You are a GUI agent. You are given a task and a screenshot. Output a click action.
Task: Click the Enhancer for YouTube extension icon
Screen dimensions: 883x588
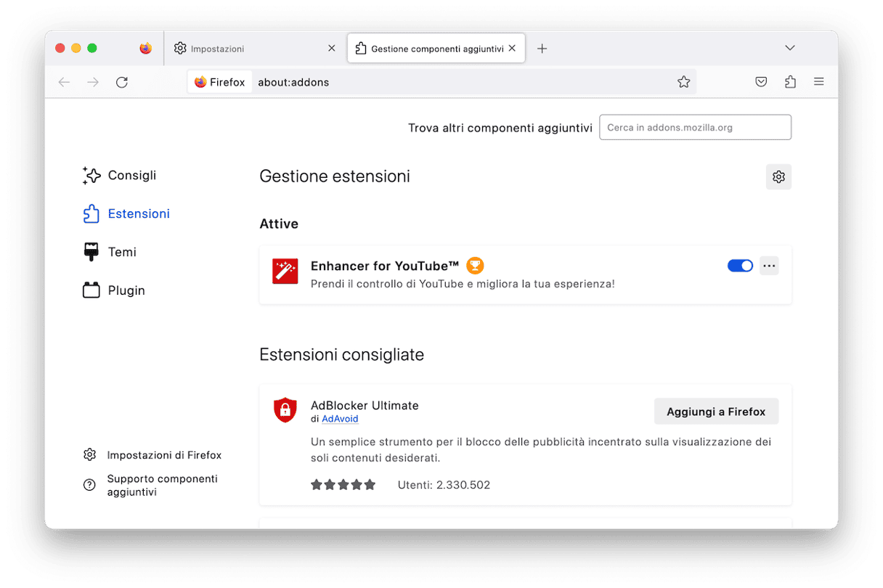pos(285,271)
